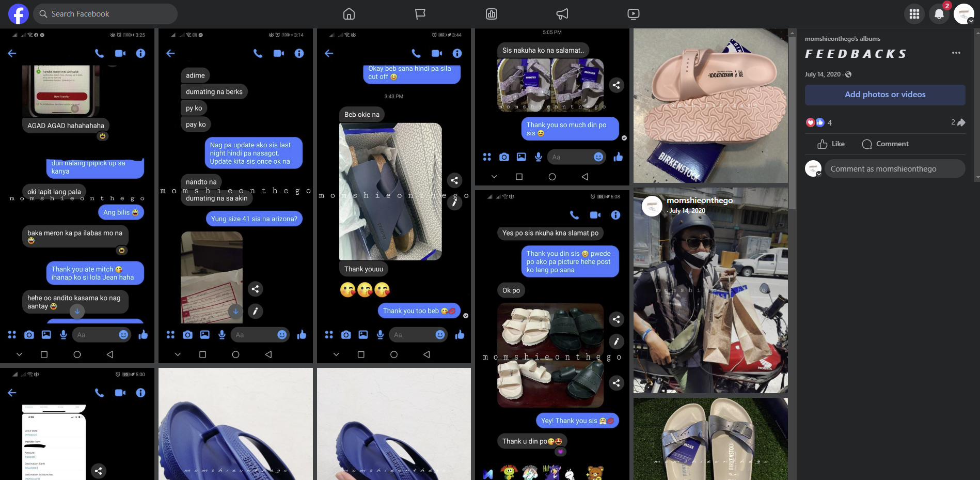Open the insights chart icon in top bar
This screenshot has height=480, width=980.
(x=492, y=14)
